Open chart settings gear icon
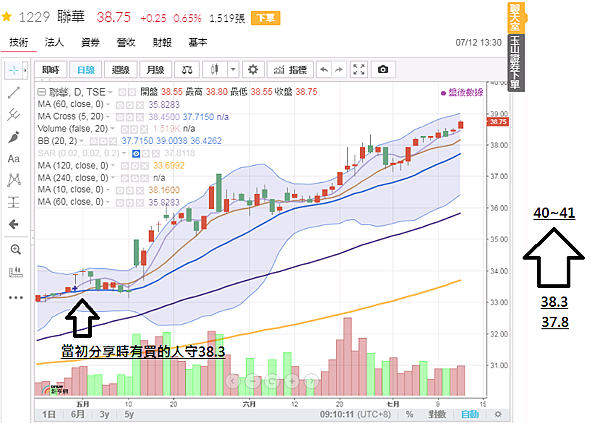The width and height of the screenshot is (600, 434). [252, 70]
